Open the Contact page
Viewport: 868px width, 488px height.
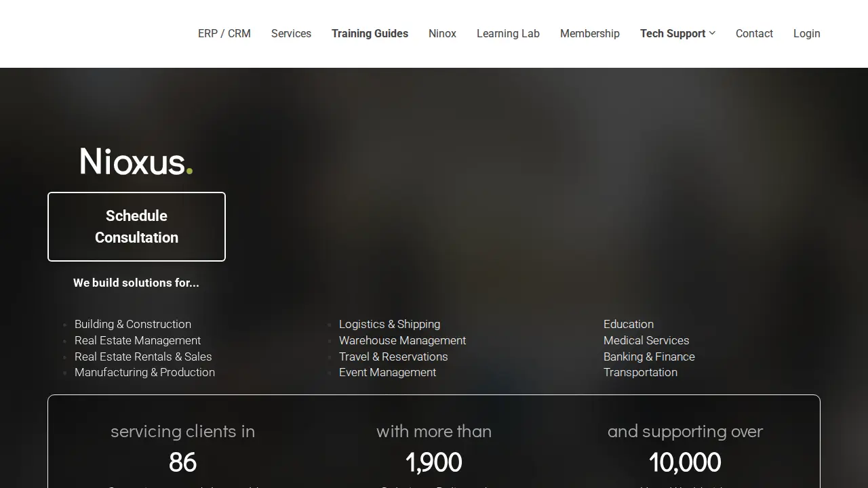coord(754,33)
